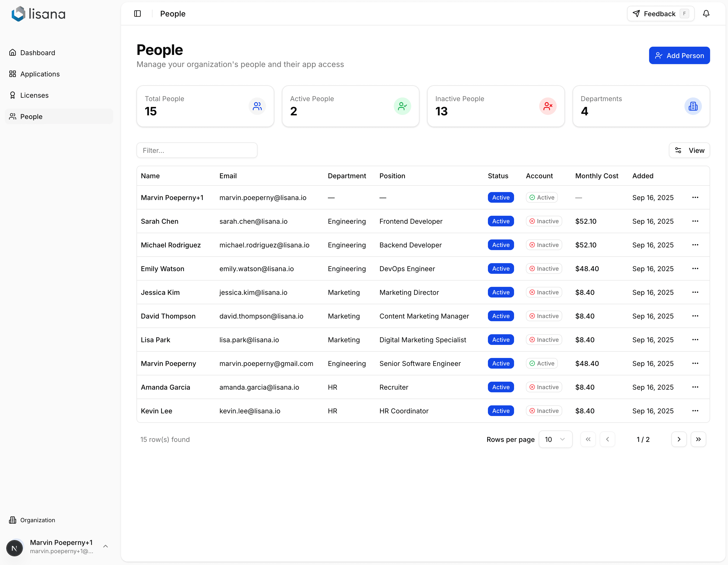Viewport: 728px width, 565px height.
Task: Go to the Dashboard page
Action: tap(37, 53)
